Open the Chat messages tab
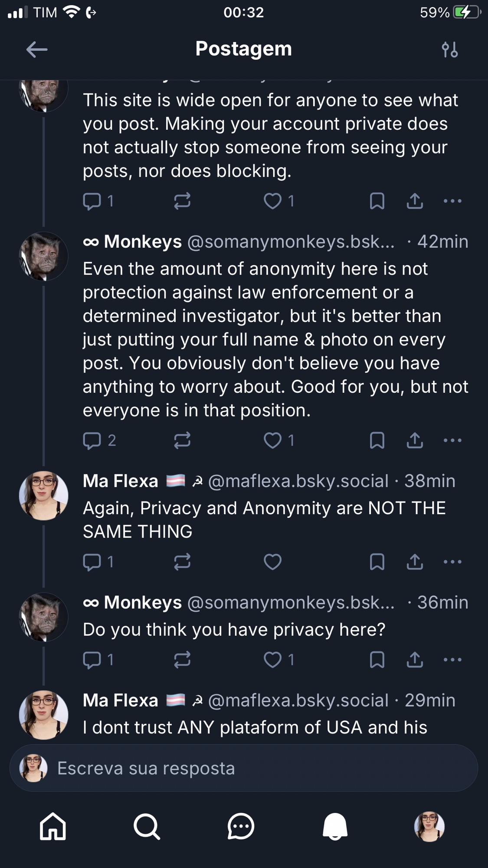The image size is (488, 868). coord(241,826)
